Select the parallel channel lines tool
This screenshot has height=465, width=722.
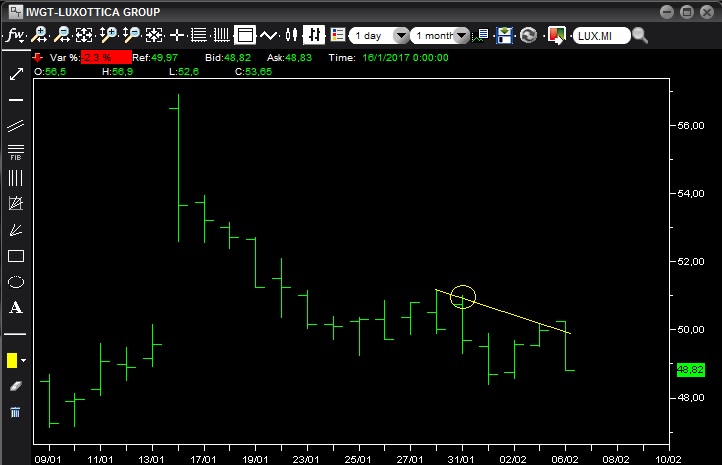pos(15,127)
